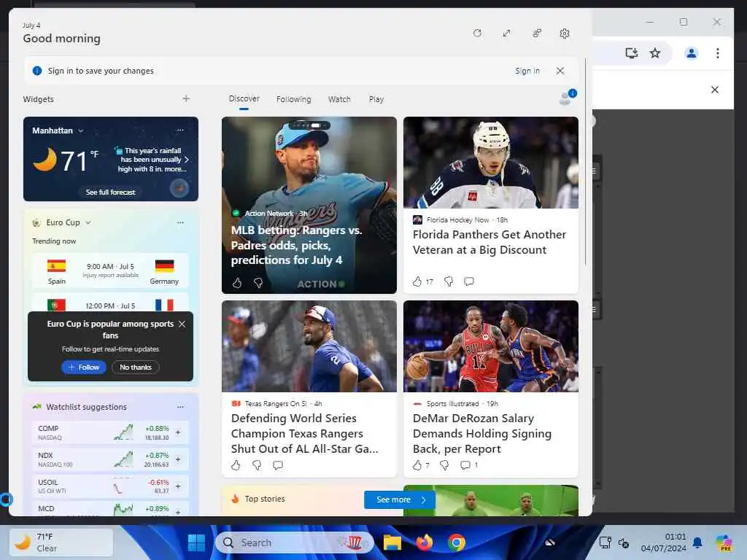Add a widget with plus icon
Screen dimensions: 747x560
pyautogui.click(x=186, y=98)
